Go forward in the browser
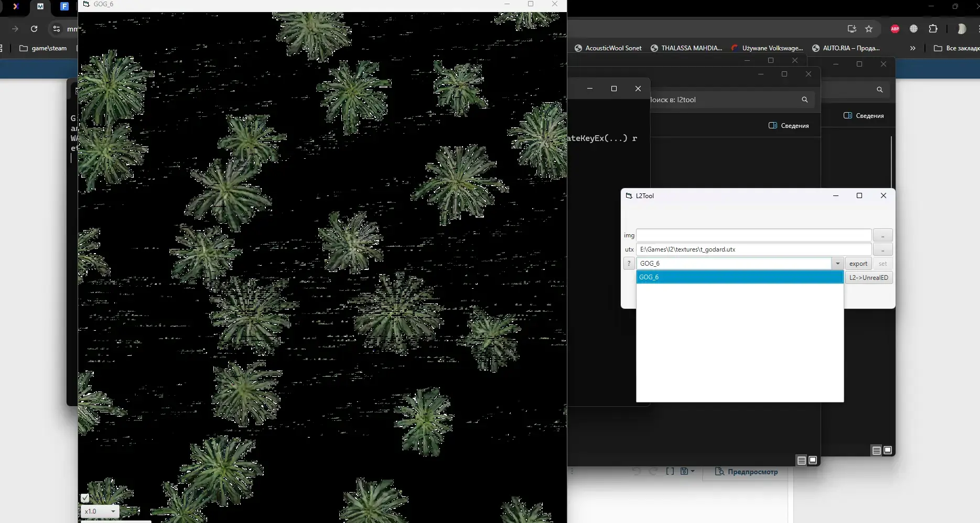The height and width of the screenshot is (523, 980). point(15,29)
